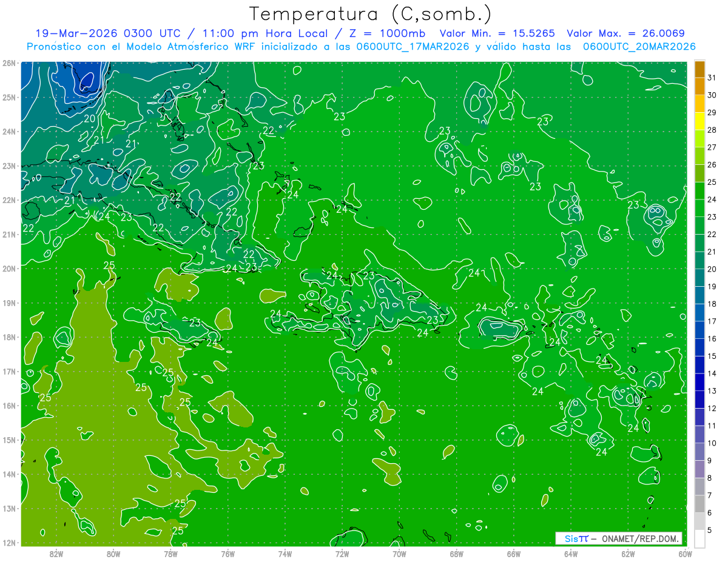Click the '16N' latitude axis label
Image resolution: width=728 pixels, height=562 pixels.
coord(8,406)
